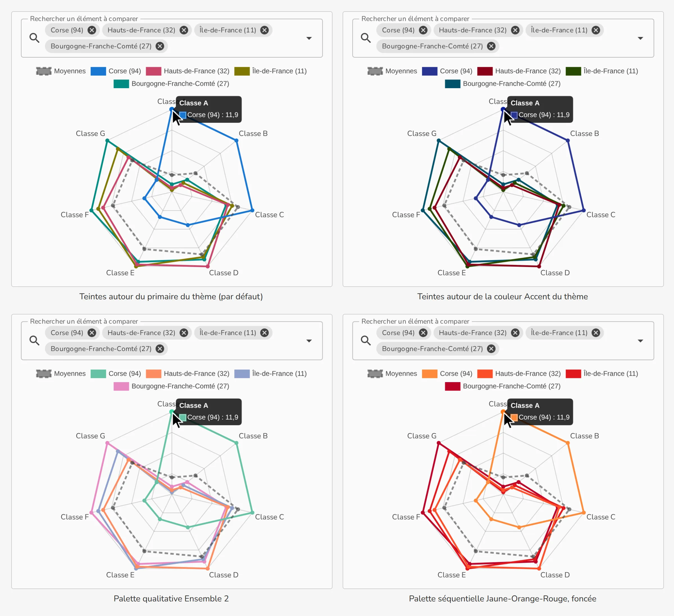
Task: Remove Corse (94) chip in top-left panel
Action: [x=92, y=30]
